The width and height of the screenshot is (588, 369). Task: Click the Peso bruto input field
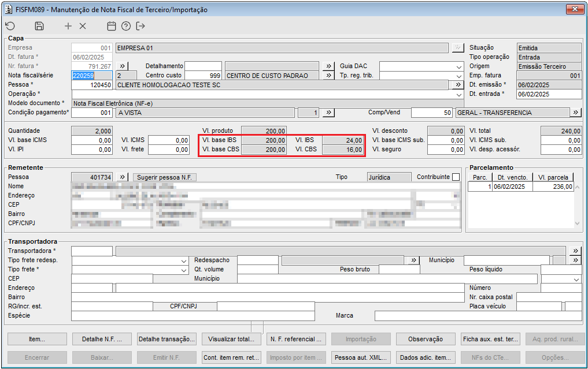click(400, 269)
